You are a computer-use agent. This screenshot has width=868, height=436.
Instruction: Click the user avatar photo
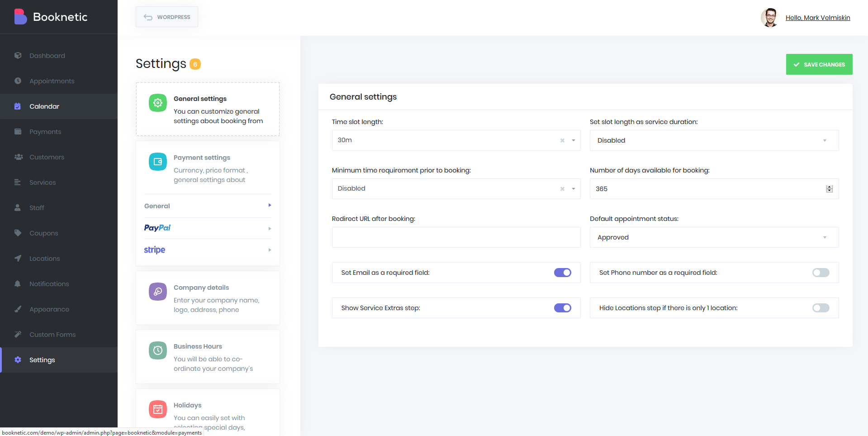point(769,18)
